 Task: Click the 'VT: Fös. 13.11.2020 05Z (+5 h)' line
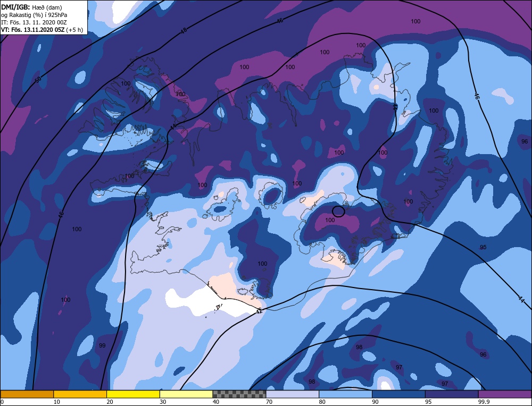41,30
